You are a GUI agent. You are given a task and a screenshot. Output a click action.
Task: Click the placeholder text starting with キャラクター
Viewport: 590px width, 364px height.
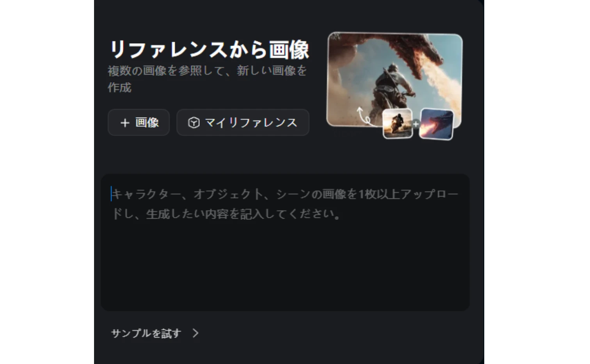pyautogui.click(x=285, y=203)
